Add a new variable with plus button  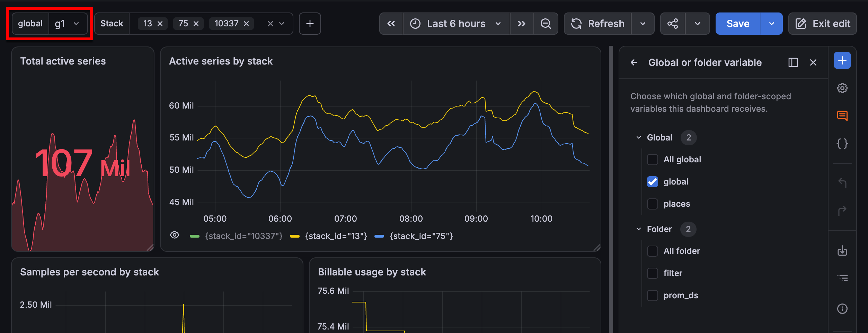click(x=310, y=24)
